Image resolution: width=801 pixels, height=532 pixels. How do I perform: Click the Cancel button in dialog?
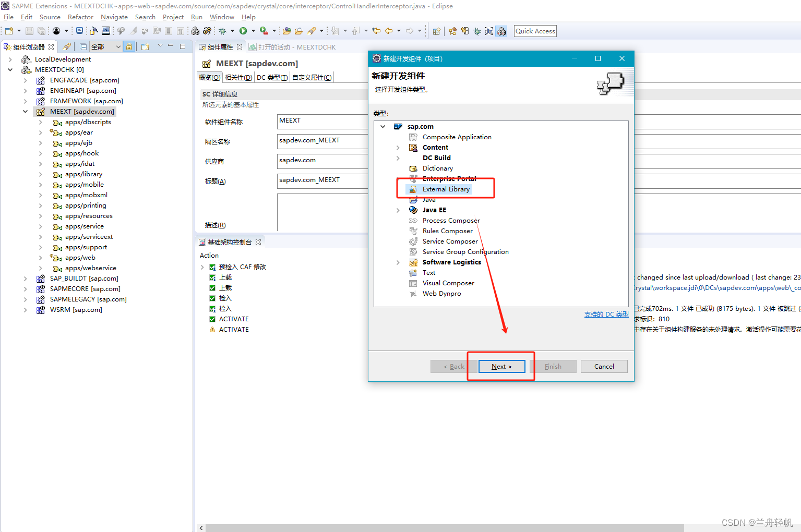604,367
